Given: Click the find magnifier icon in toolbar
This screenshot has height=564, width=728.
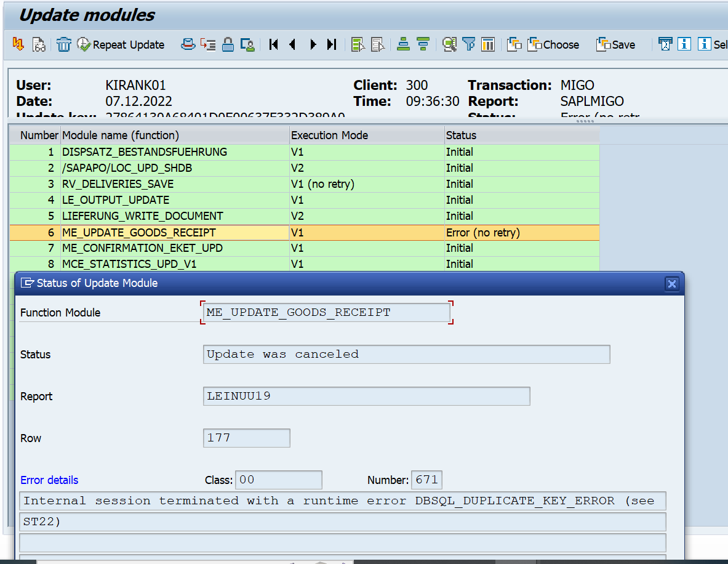Looking at the screenshot, I should (x=450, y=44).
